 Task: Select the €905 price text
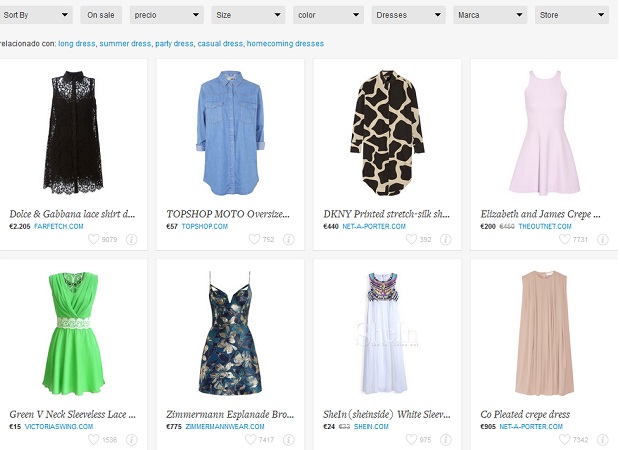point(488,427)
